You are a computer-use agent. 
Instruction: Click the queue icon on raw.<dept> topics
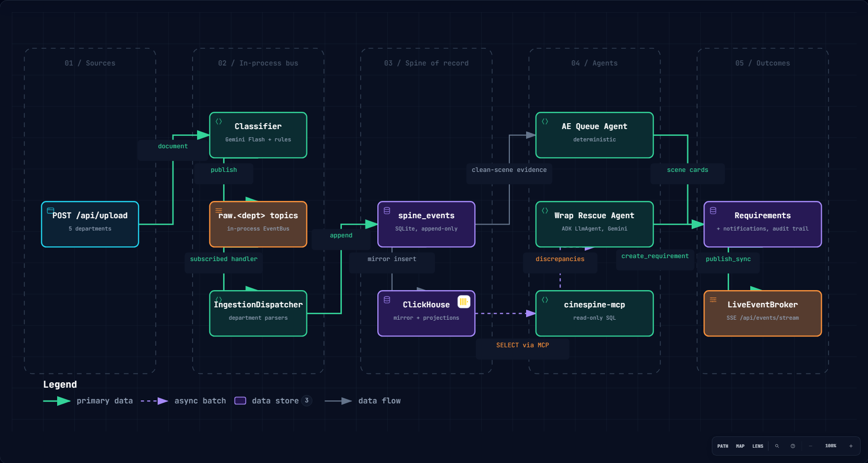click(219, 210)
